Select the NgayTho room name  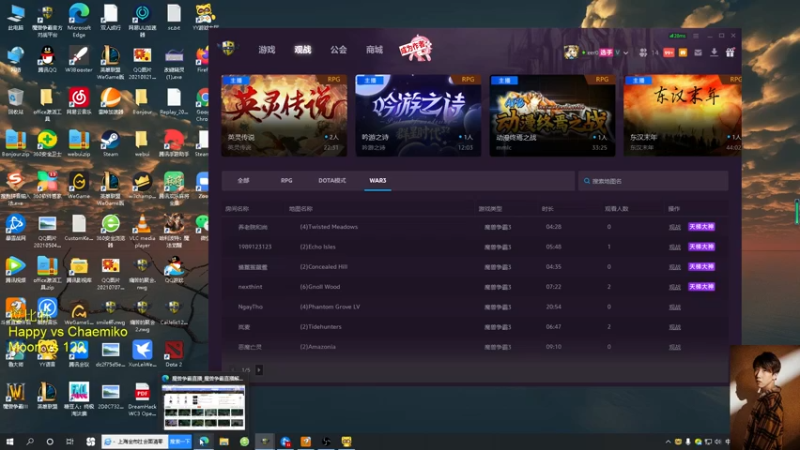250,307
